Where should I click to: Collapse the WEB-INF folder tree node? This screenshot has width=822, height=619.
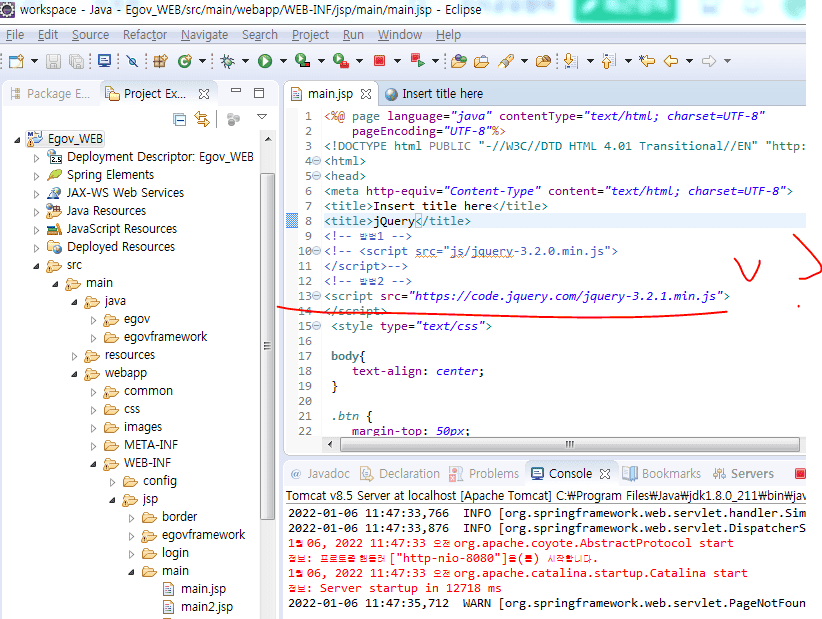click(x=93, y=463)
